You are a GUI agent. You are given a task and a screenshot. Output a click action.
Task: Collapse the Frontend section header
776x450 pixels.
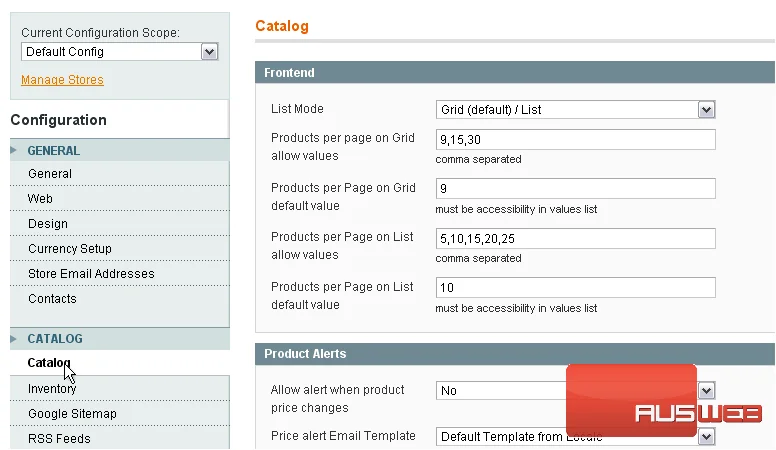(x=515, y=72)
